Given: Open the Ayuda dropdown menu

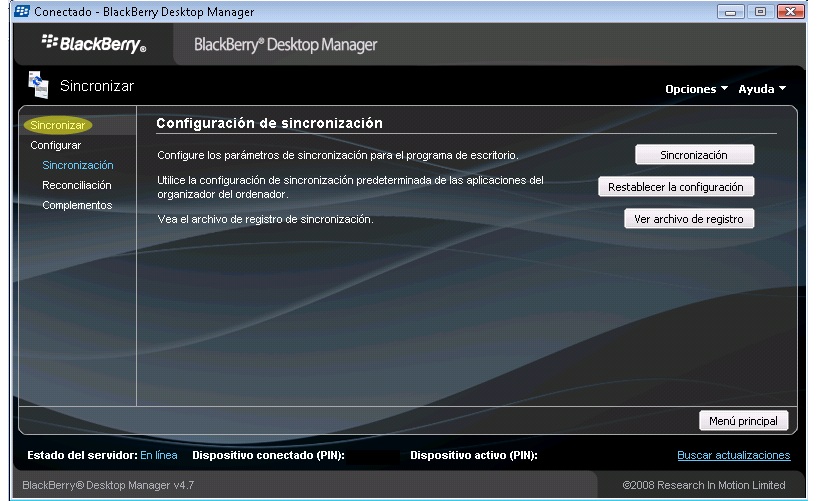Looking at the screenshot, I should [762, 89].
